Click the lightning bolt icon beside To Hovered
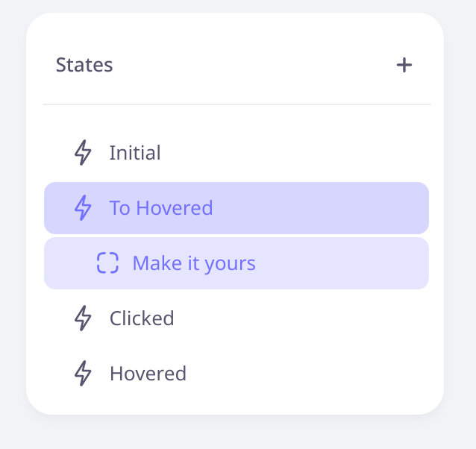This screenshot has width=476, height=449. [83, 208]
